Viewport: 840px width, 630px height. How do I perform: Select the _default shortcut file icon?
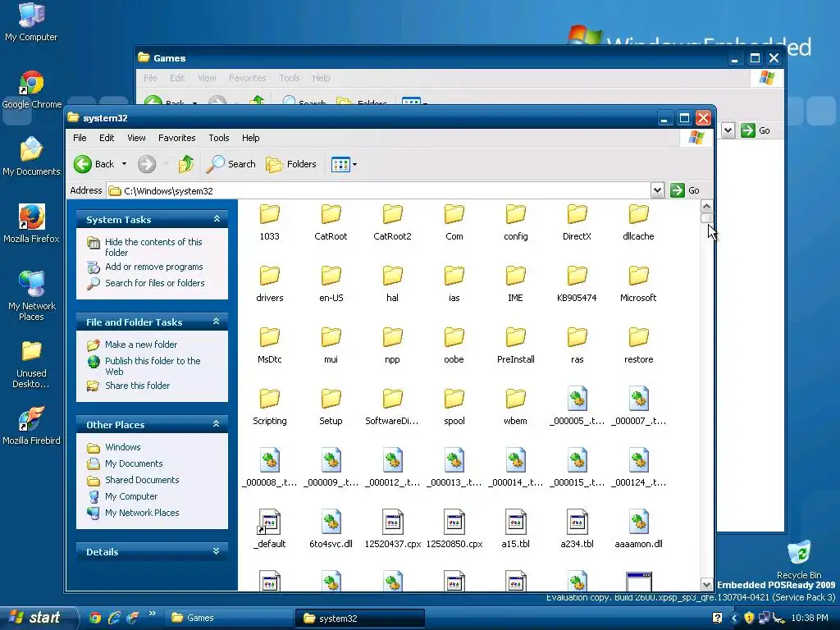click(x=269, y=522)
